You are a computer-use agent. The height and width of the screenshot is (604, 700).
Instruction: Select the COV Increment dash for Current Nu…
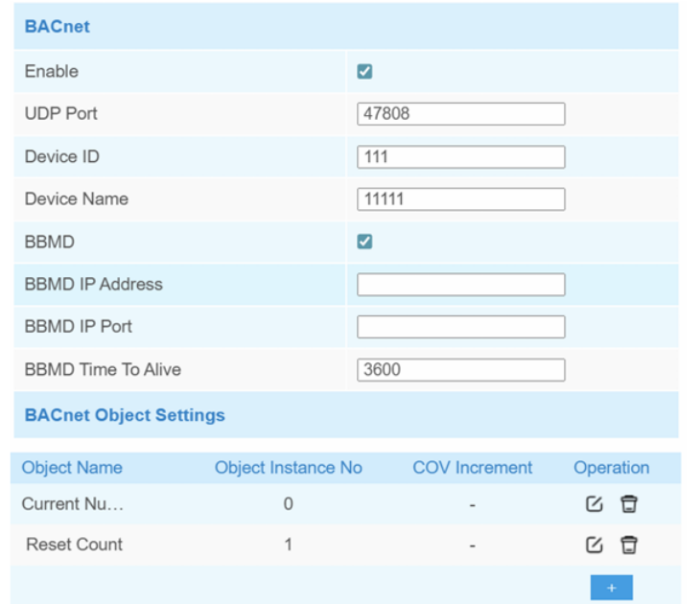click(473, 505)
